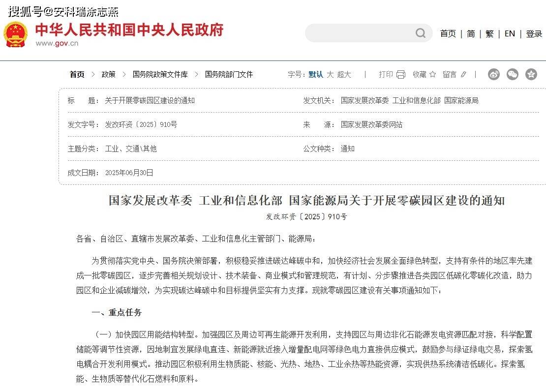The width and height of the screenshot is (546, 392).
Task: Click the search magnifier icon
Action: click(x=421, y=33)
